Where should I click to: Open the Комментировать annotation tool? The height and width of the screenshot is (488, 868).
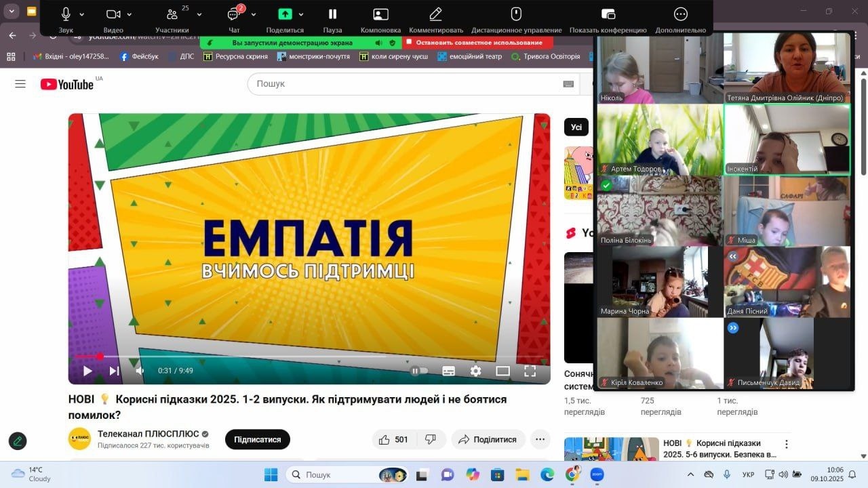[435, 14]
